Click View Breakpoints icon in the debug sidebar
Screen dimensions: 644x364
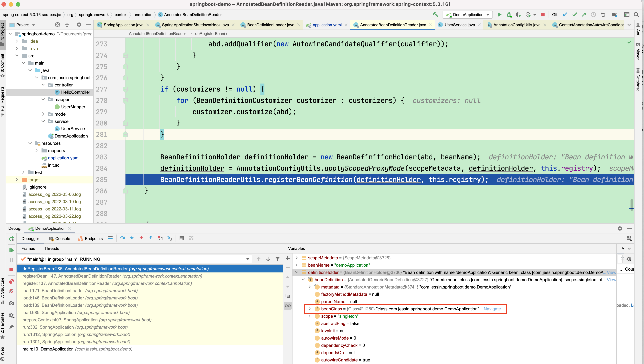11,281
